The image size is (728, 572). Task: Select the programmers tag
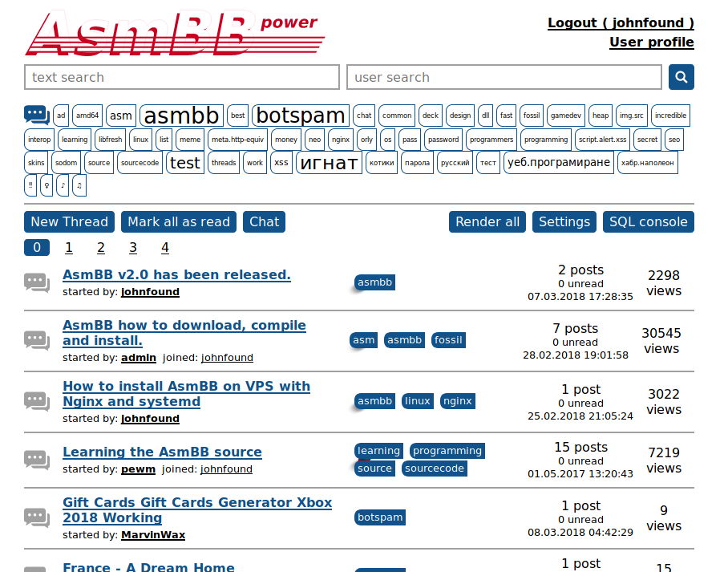coord(491,140)
